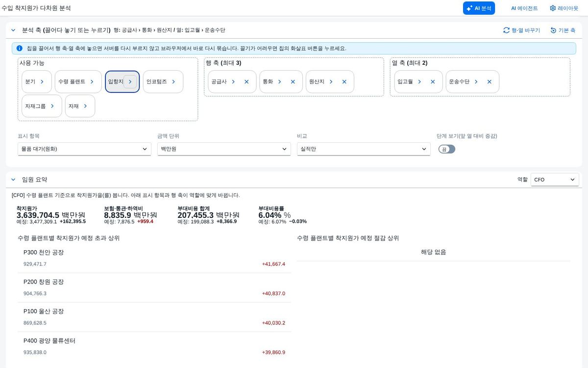Click 분석 축 breadcrumb text 행: 공급사
This screenshot has height=368, width=588.
tap(125, 30)
